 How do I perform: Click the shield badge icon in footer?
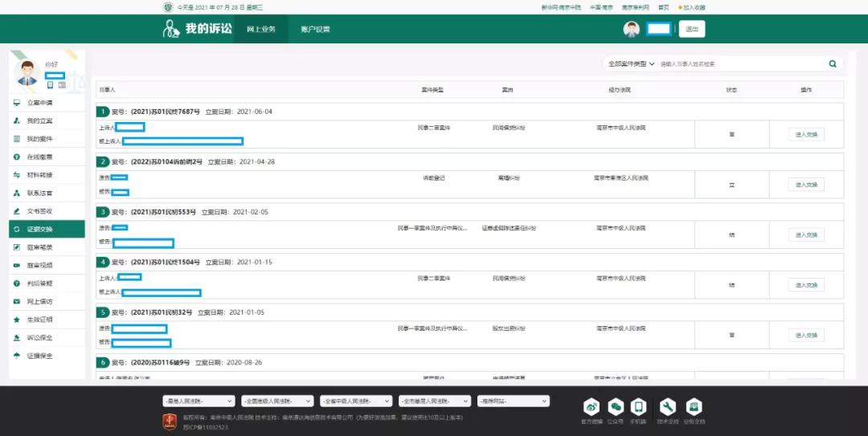point(169,422)
